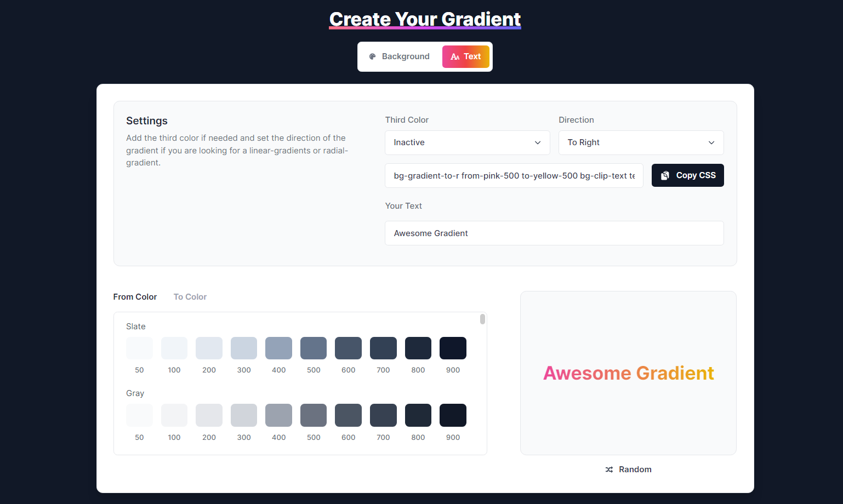Select the Text gradient mode tab
The width and height of the screenshot is (843, 504).
click(465, 56)
